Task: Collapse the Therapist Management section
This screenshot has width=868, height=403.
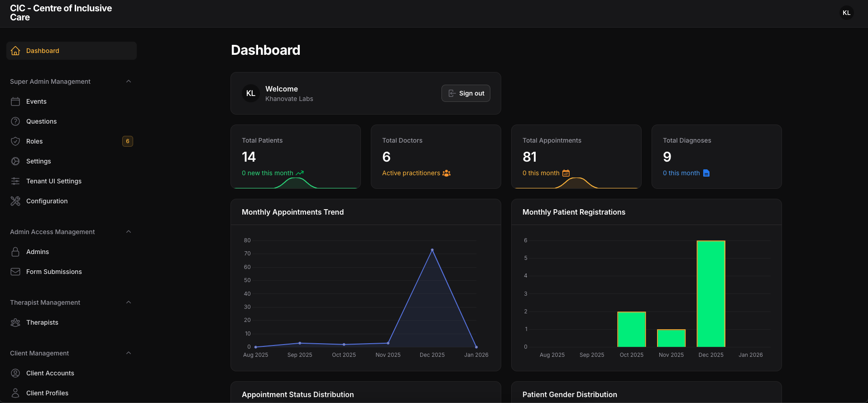Action: (129, 302)
